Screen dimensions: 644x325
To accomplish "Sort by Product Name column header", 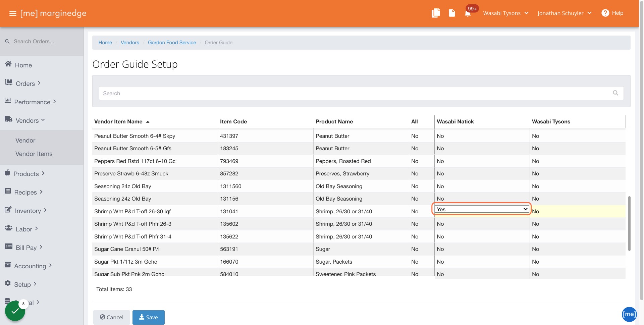I will (334, 122).
